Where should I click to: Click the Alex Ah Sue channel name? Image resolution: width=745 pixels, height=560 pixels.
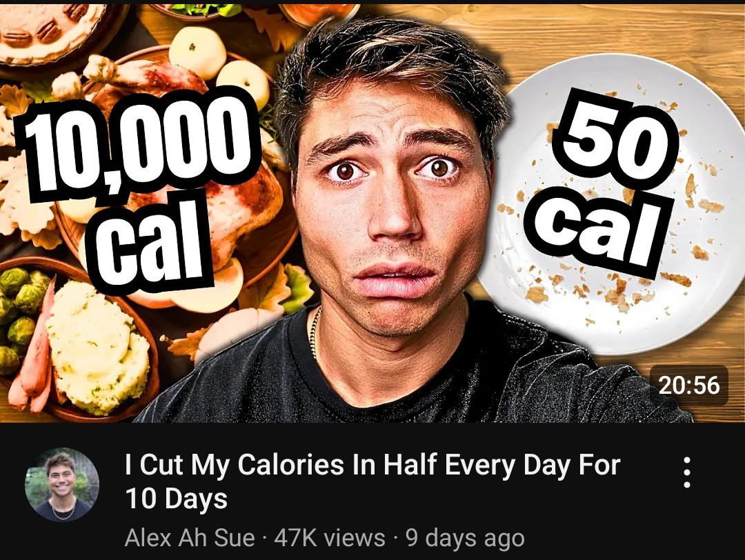(190, 538)
